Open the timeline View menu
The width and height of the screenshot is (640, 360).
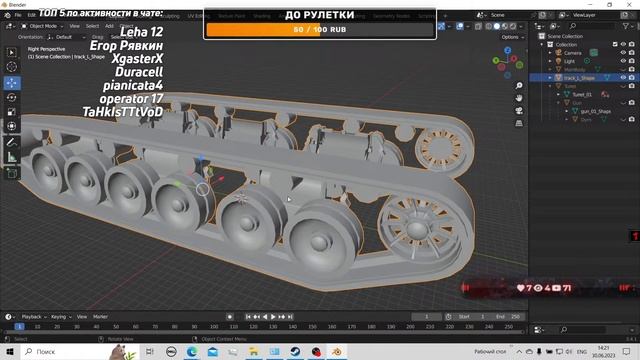point(82,317)
